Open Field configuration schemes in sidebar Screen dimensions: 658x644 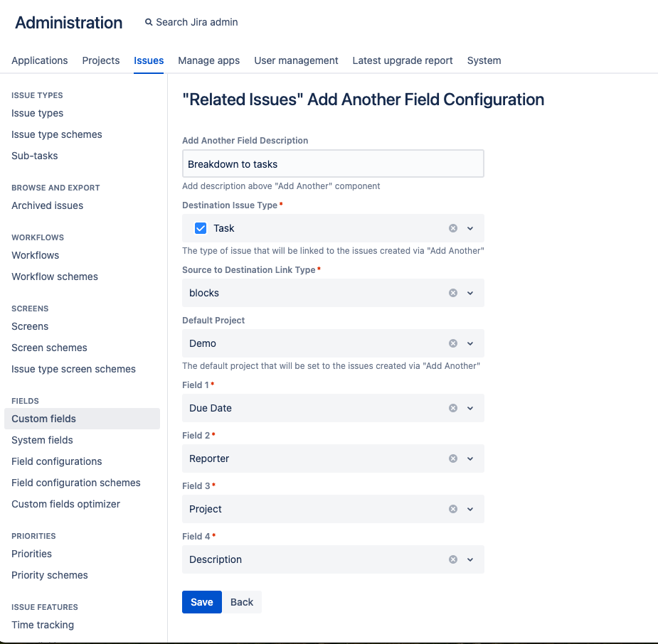[x=76, y=483]
